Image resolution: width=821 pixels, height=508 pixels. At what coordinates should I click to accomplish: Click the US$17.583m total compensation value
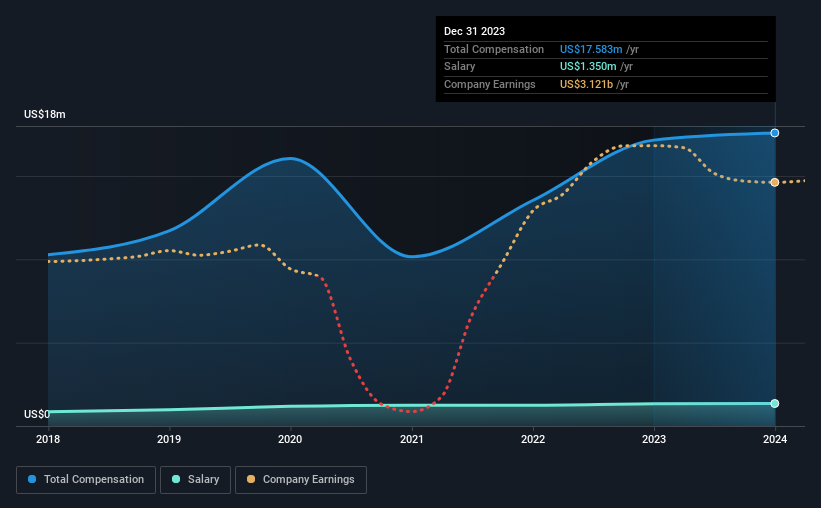coord(591,49)
